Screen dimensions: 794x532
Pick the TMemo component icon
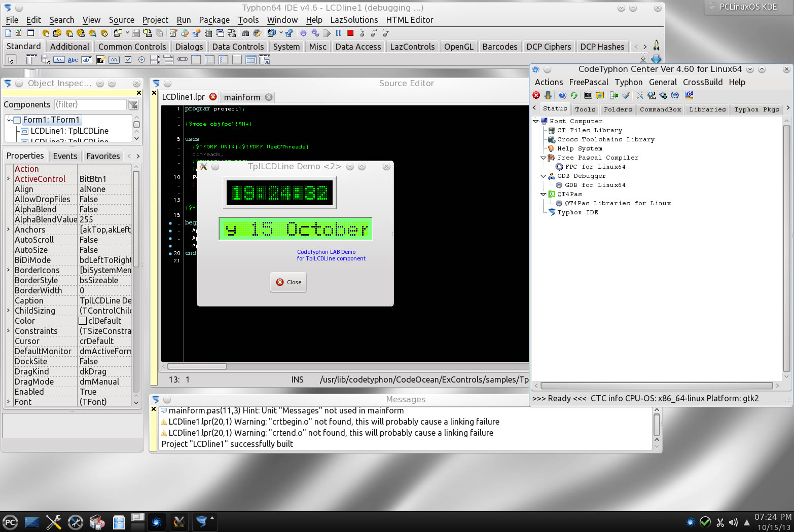100,60
